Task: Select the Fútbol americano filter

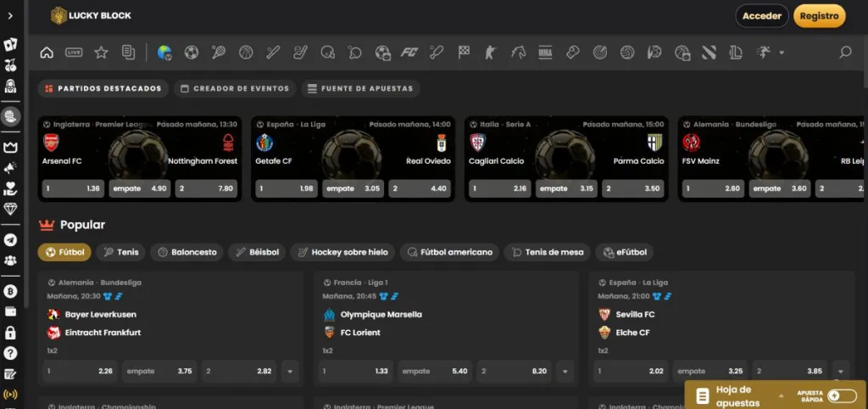Action: coord(449,252)
